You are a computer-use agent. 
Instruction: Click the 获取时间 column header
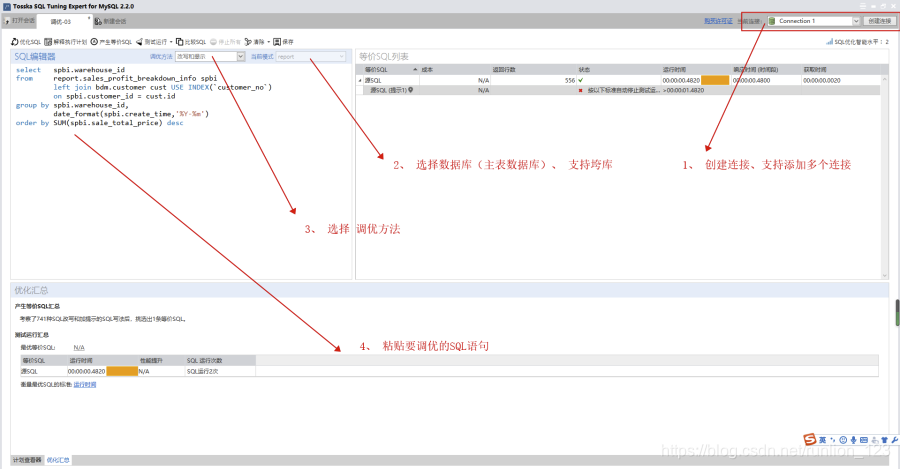pyautogui.click(x=839, y=69)
